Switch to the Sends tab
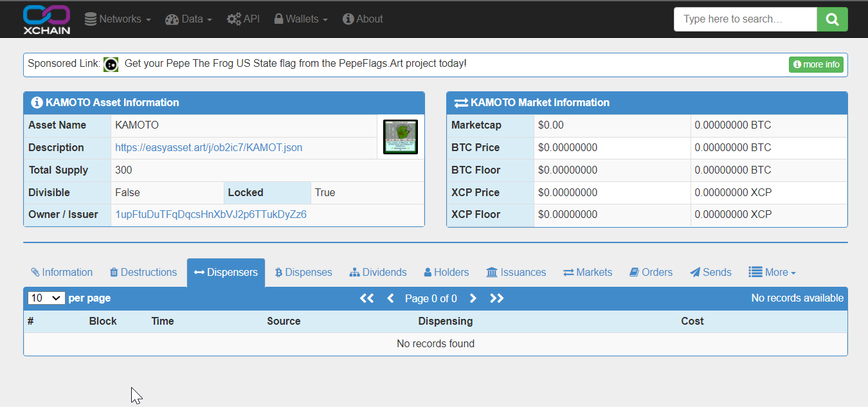The height and width of the screenshot is (407, 868). [710, 273]
